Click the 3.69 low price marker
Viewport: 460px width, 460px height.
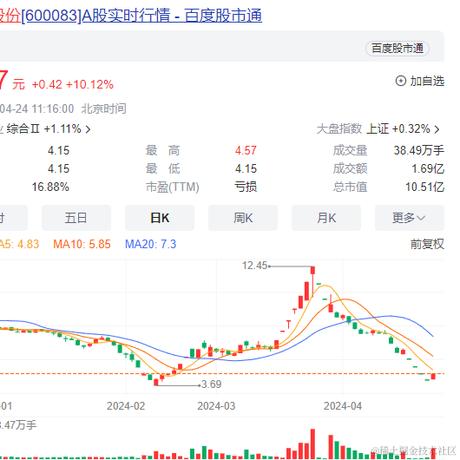pyautogui.click(x=212, y=384)
